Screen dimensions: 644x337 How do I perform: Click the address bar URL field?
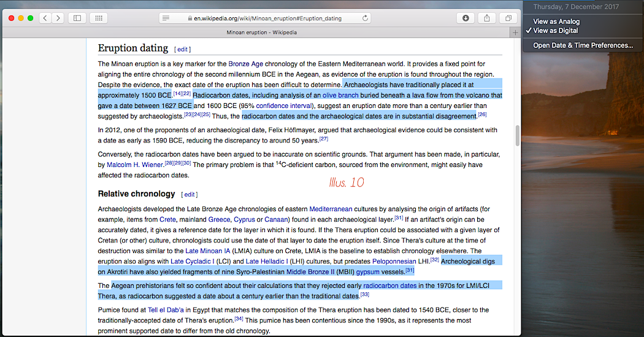pos(265,18)
